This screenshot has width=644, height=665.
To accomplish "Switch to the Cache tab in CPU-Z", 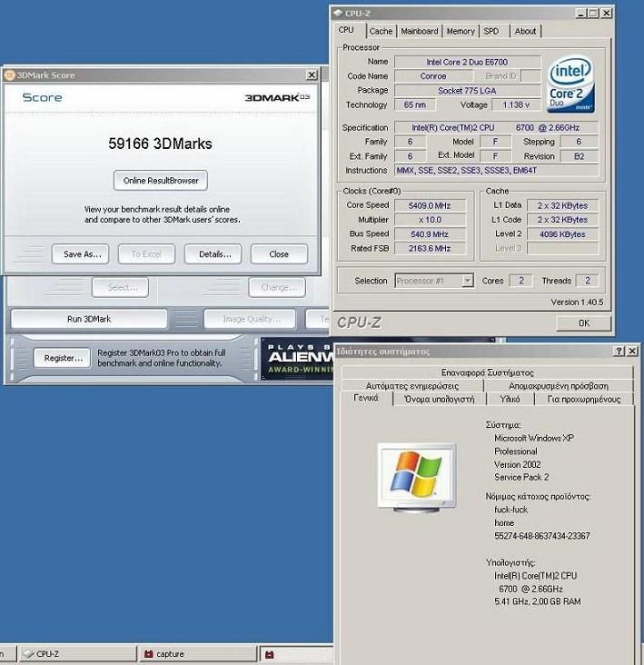I will [x=381, y=31].
